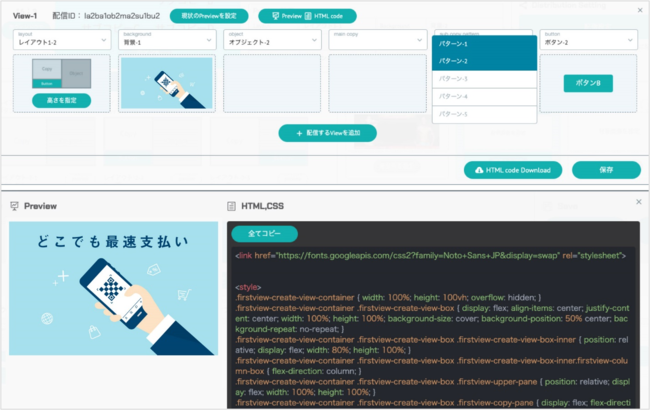Pick パターン-5 option

484,114
